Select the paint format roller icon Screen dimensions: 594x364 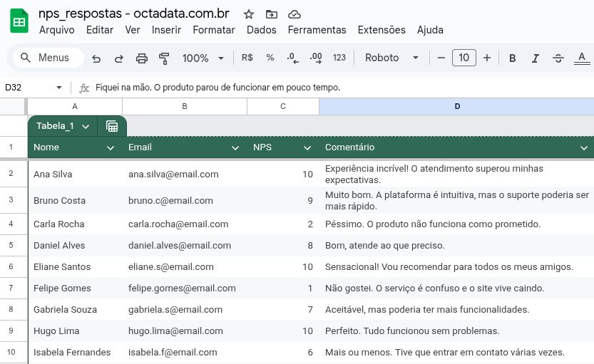coord(164,58)
